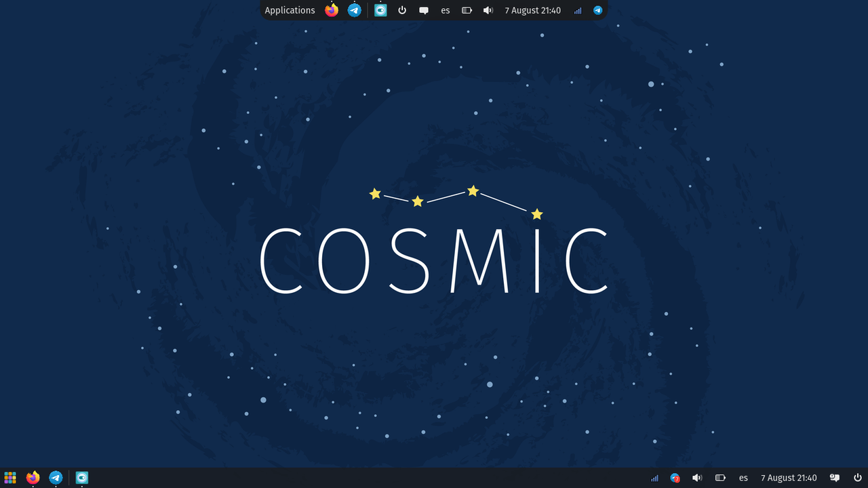The height and width of the screenshot is (488, 868).
Task: Expand the date and time applet
Action: pos(533,10)
